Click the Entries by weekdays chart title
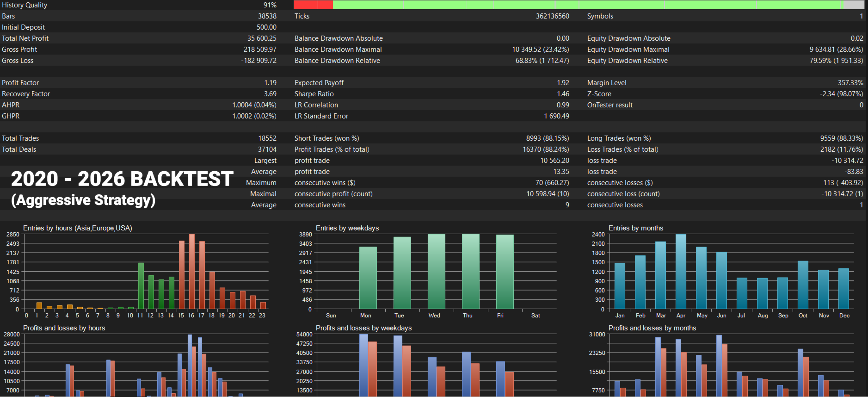 347,228
